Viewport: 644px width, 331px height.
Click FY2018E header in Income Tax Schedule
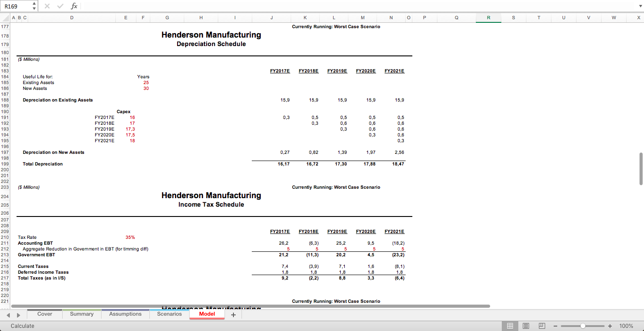pos(309,232)
